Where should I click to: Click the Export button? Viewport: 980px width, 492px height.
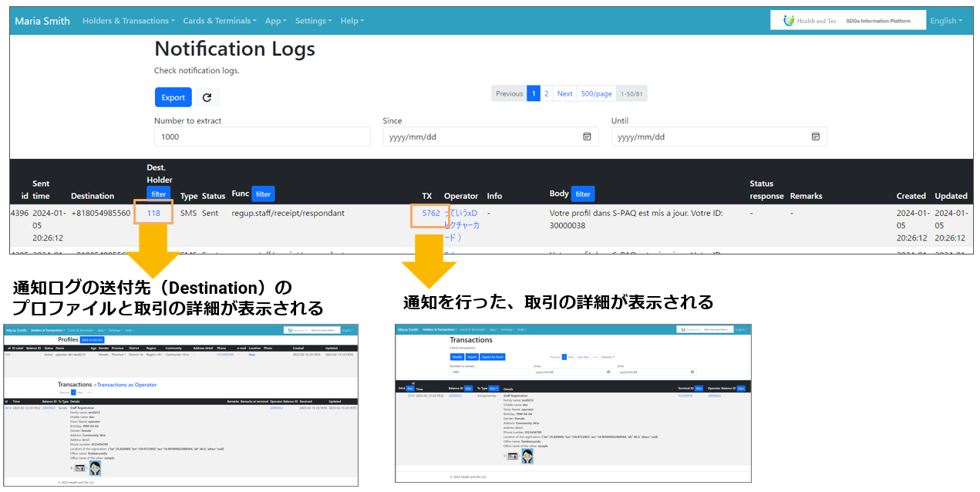tap(173, 97)
